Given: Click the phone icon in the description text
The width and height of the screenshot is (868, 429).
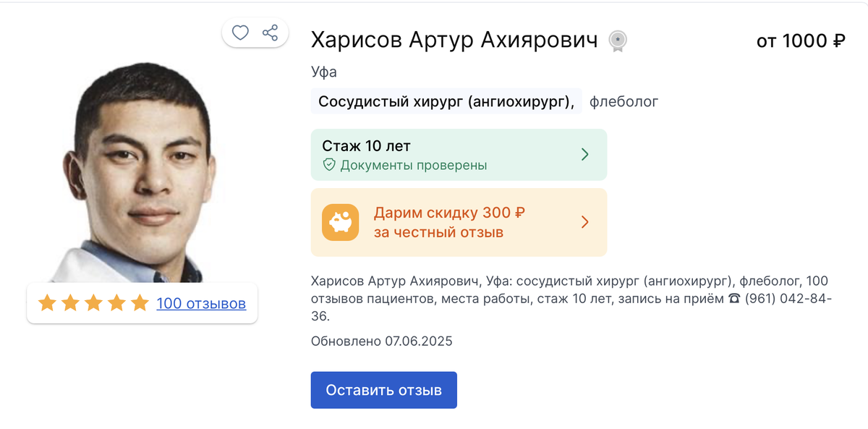Looking at the screenshot, I should pos(736,297).
